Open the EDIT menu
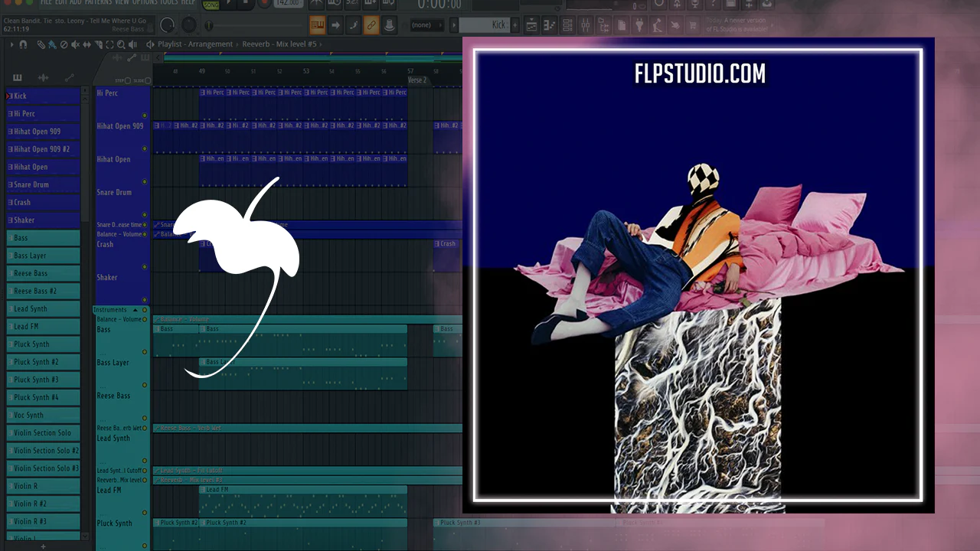The width and height of the screenshot is (980, 551). (x=61, y=2)
